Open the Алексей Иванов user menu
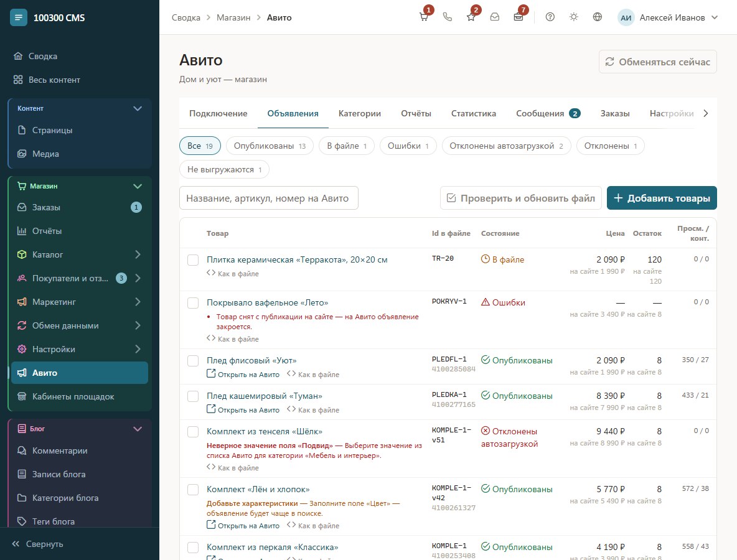Screen dimensions: 737x560 tap(667, 17)
